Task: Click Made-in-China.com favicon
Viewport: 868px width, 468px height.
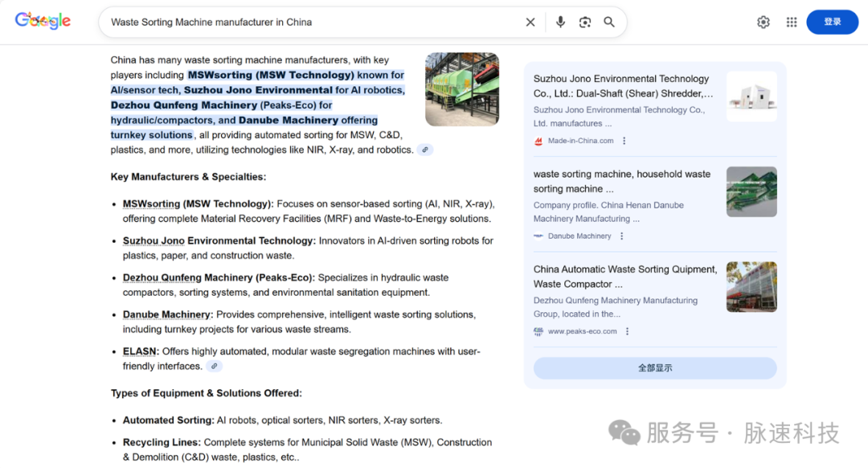Action: (x=538, y=141)
